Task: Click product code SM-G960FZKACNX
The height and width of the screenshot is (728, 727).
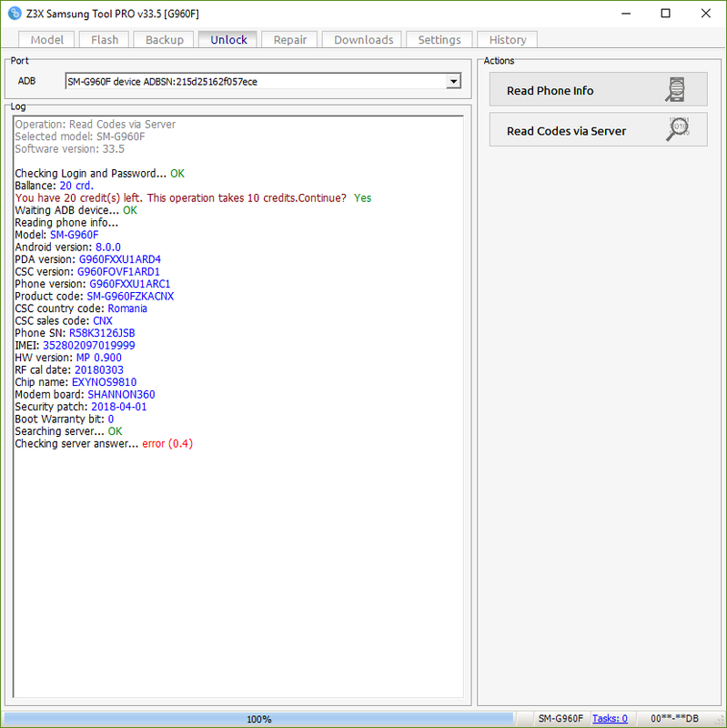Action: [130, 297]
